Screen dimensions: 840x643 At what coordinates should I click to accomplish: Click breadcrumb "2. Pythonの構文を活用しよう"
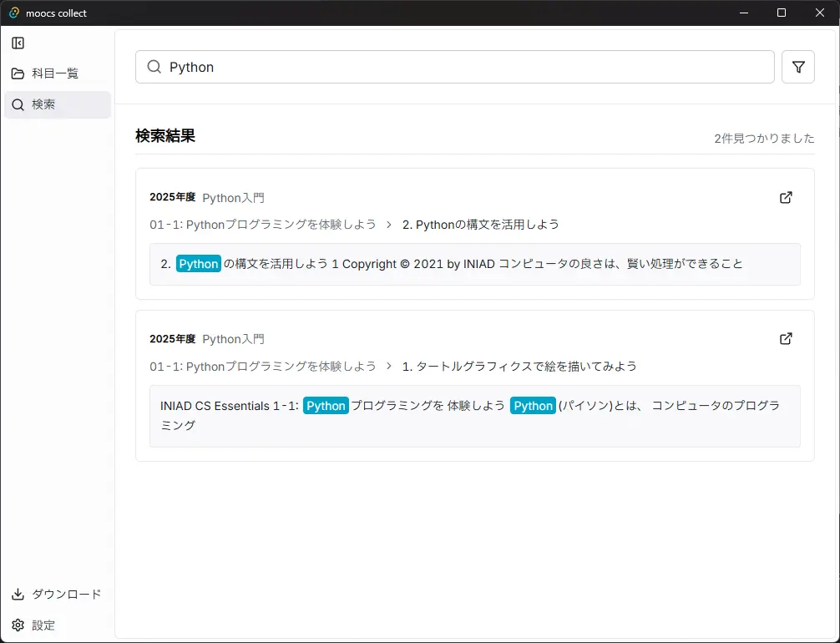(480, 225)
